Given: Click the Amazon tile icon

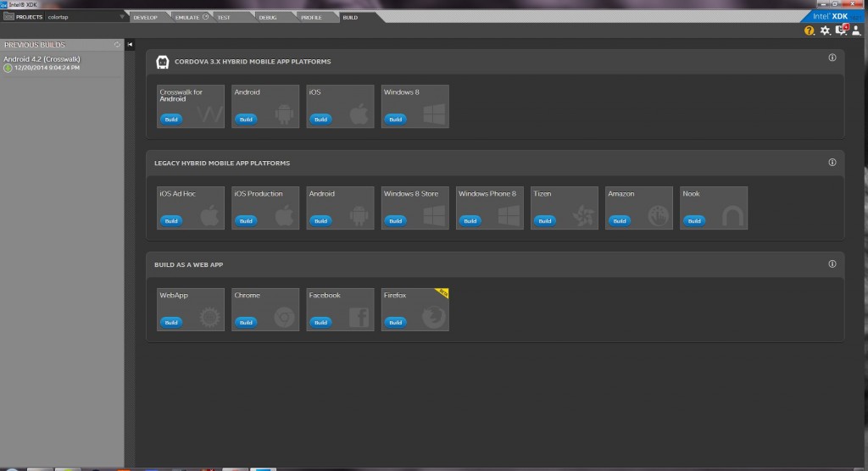Looking at the screenshot, I should (x=658, y=216).
